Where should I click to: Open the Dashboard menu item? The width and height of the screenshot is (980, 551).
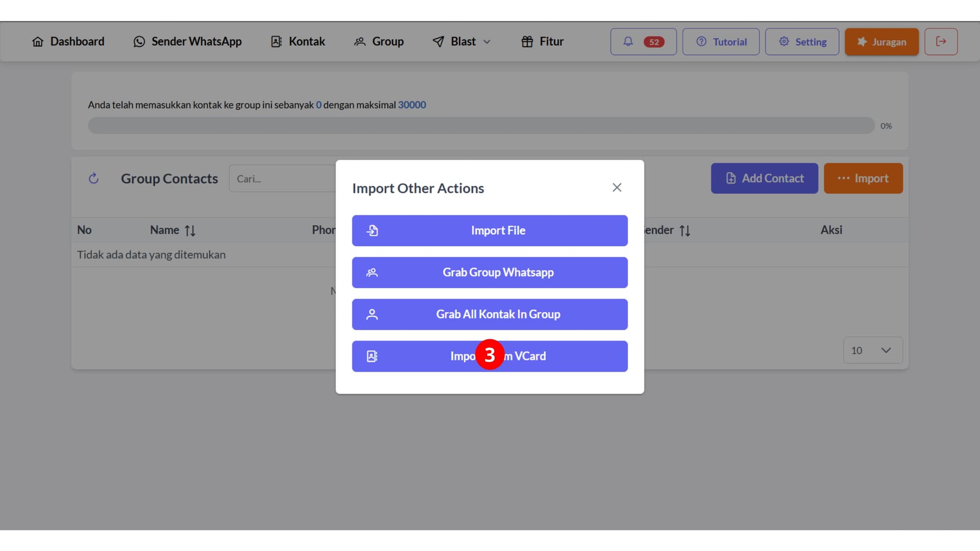[x=68, y=41]
